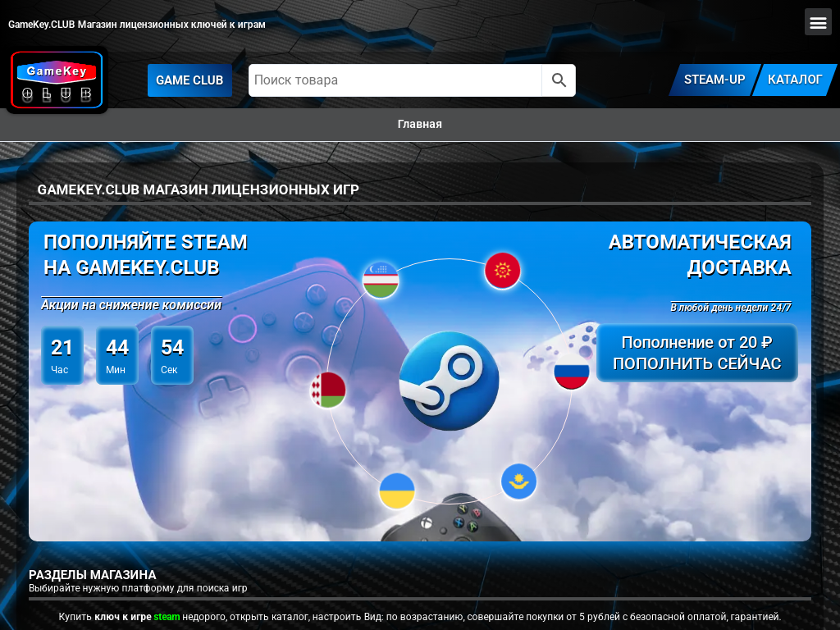Image resolution: width=840 pixels, height=630 pixels.
Task: Select the Kazakhstan flag icon
Action: 518,482
